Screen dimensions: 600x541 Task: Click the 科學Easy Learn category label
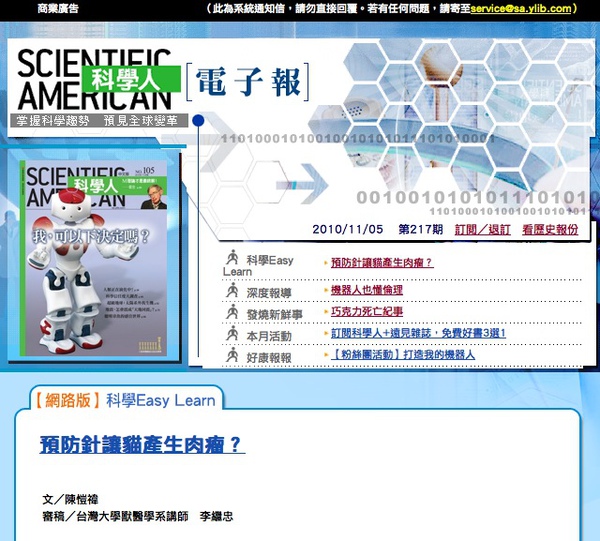point(258,266)
